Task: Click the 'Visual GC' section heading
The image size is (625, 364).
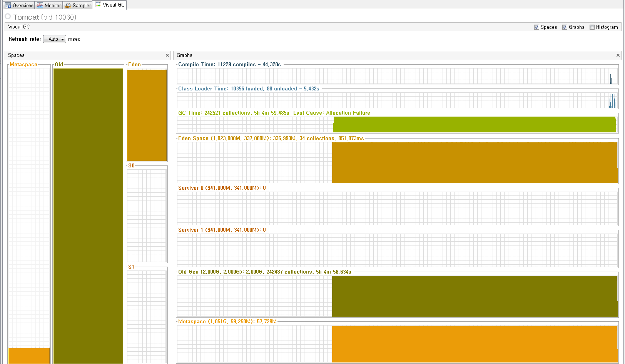Action: pos(19,27)
